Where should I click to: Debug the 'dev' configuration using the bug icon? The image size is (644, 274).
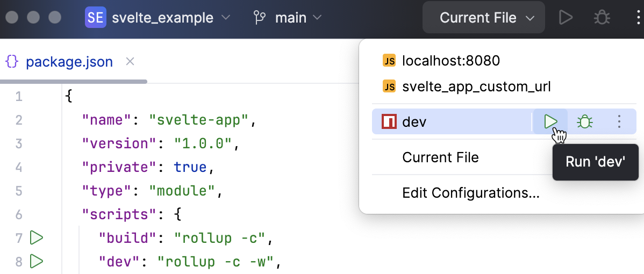(x=585, y=122)
